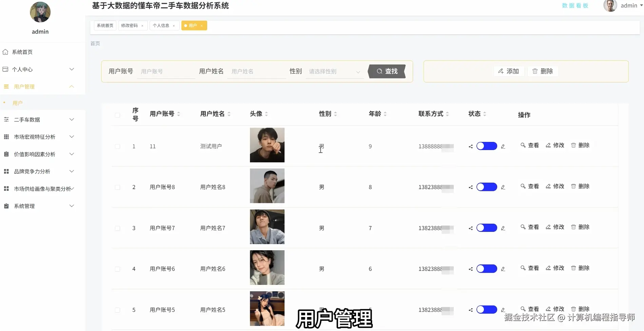Expand the 系统管理 menu
Viewport: 644px width, 331px height.
tap(72, 206)
